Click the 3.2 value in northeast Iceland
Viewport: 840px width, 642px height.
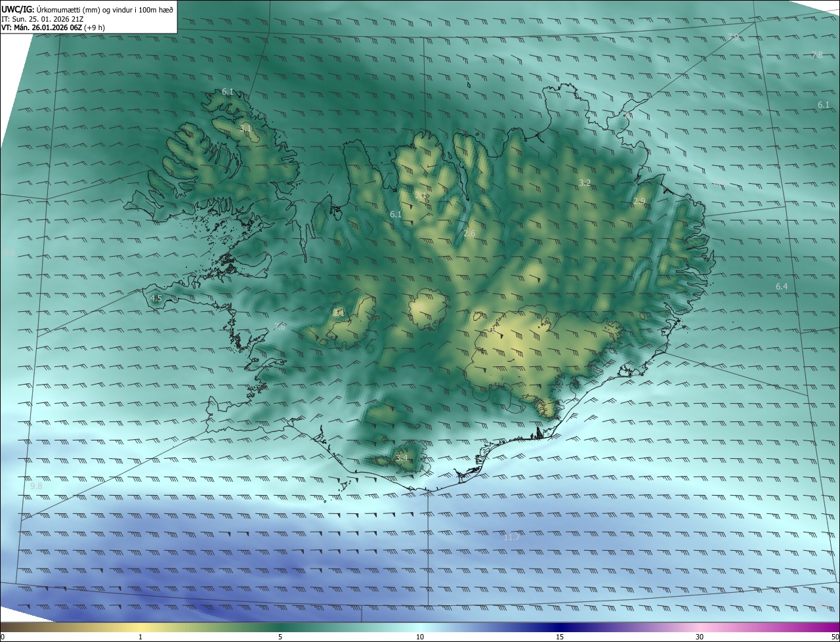pos(585,182)
